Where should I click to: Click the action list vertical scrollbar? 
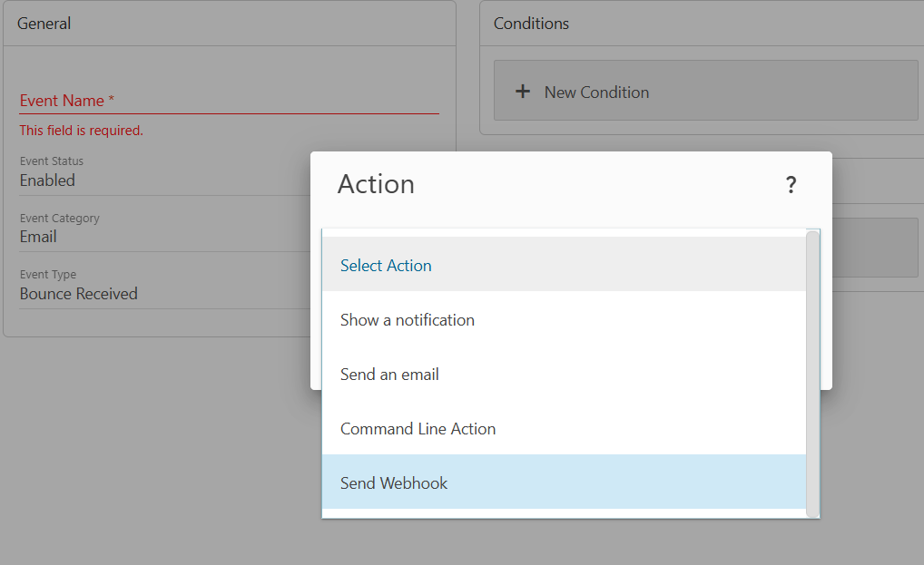point(812,374)
